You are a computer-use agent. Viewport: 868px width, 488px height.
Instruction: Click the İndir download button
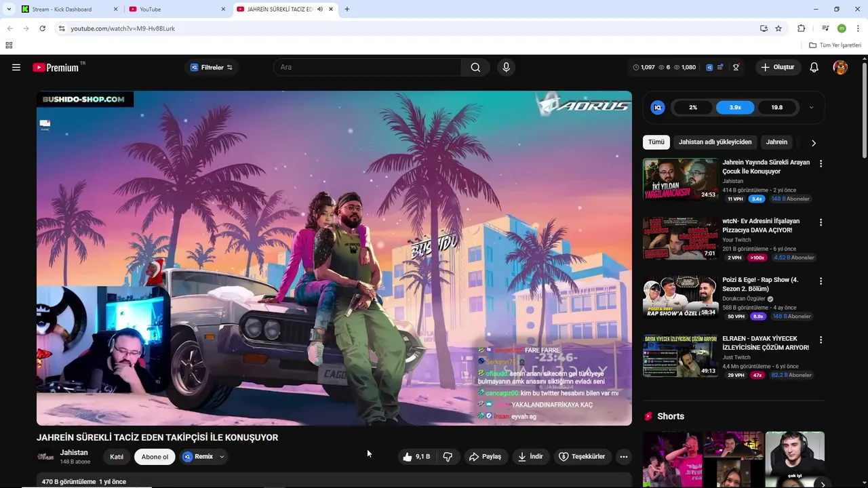point(530,457)
